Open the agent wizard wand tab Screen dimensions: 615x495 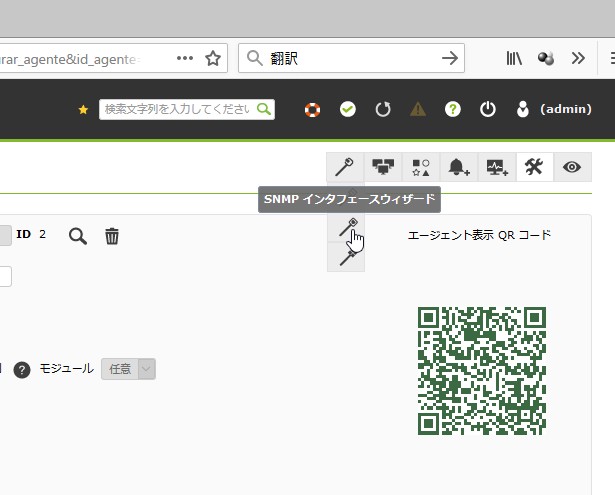(x=345, y=167)
